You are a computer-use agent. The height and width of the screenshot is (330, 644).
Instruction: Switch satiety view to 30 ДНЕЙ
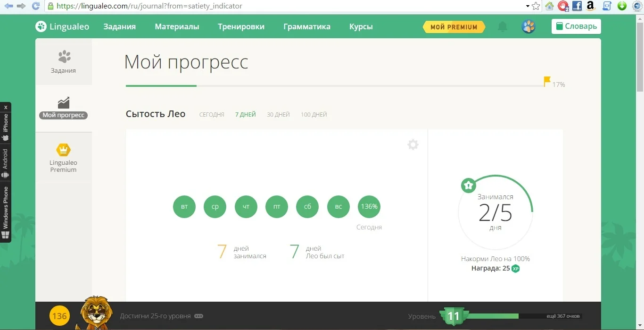click(x=278, y=115)
